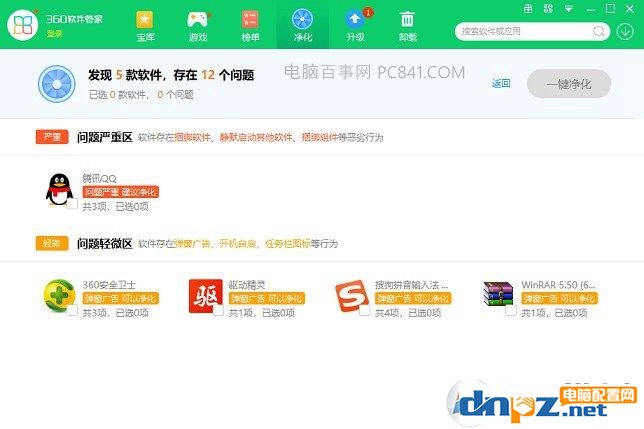Click the search magnifier icon
Viewport: 644px width, 429px height.
599,31
